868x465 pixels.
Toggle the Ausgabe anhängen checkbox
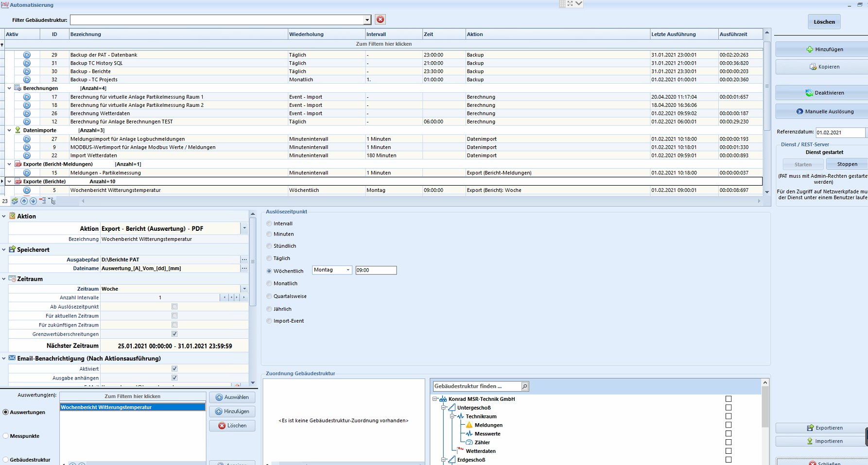click(174, 378)
